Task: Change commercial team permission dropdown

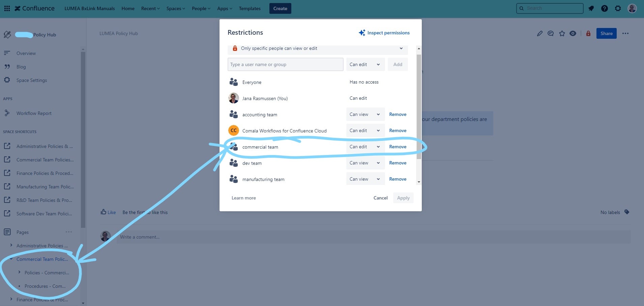Action: pyautogui.click(x=365, y=147)
